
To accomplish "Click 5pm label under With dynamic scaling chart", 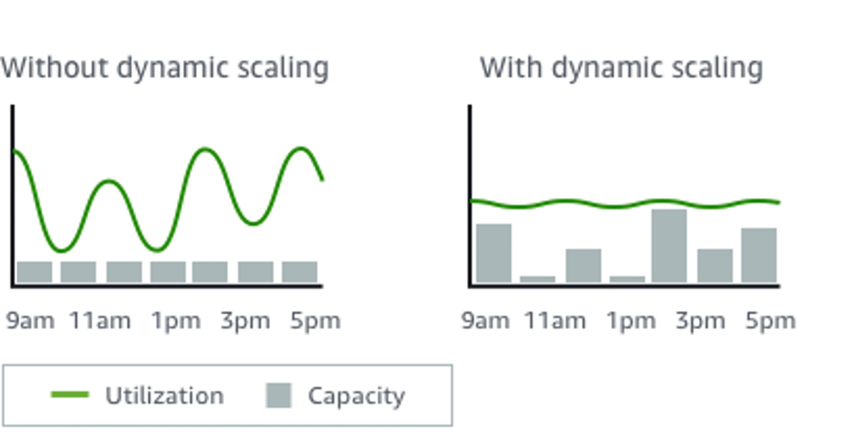I will click(770, 321).
